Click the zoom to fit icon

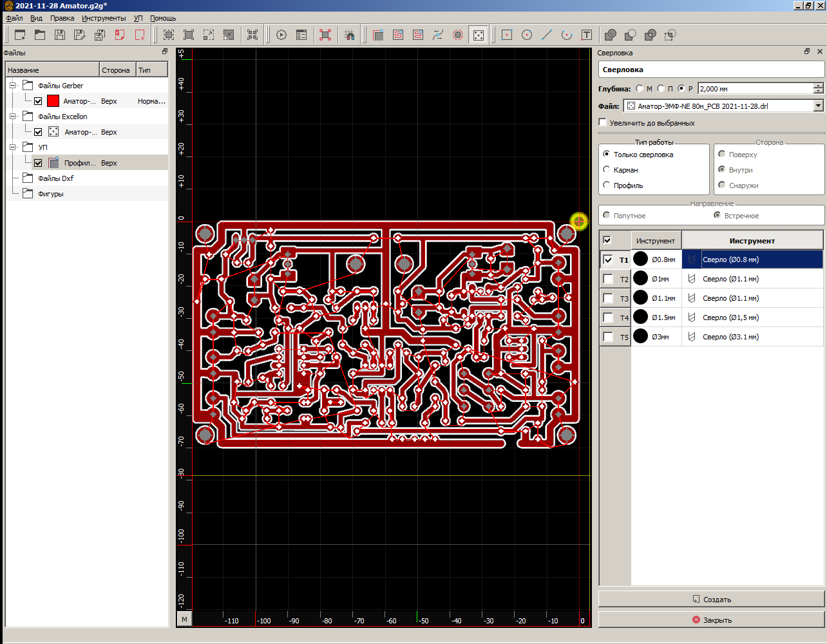pyautogui.click(x=169, y=35)
